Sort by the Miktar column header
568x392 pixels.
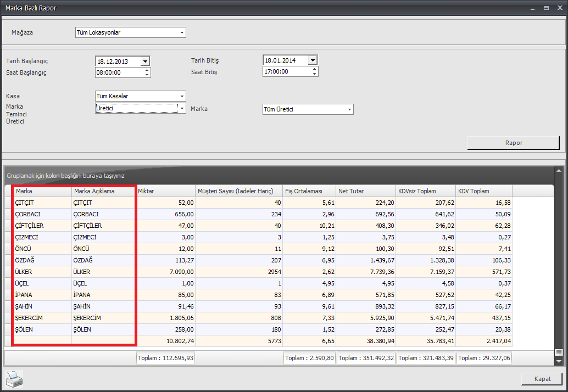point(166,191)
